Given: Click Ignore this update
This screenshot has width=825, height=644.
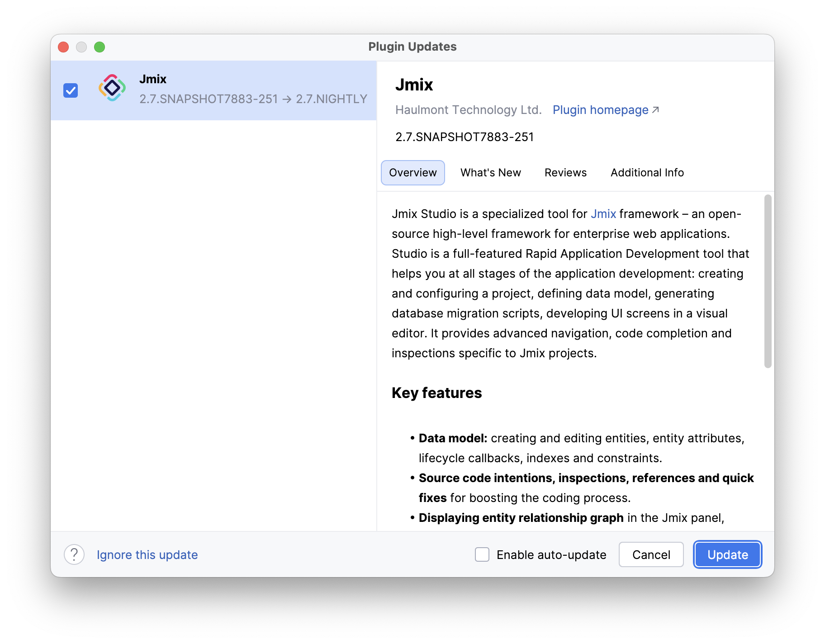Looking at the screenshot, I should coord(147,555).
